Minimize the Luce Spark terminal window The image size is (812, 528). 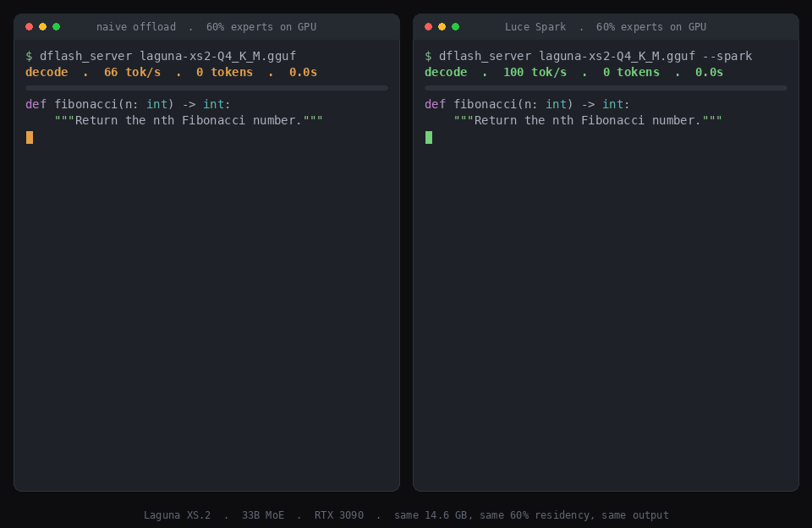pos(442,27)
